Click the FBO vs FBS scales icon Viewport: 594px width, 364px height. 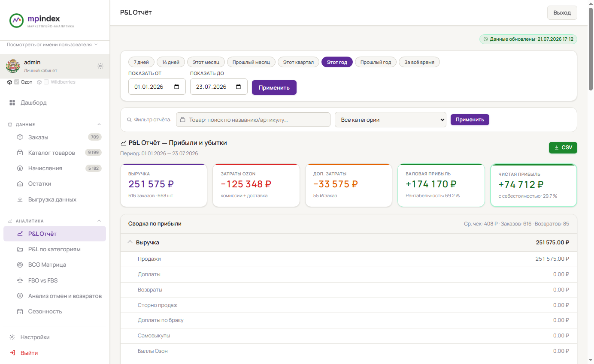click(20, 280)
